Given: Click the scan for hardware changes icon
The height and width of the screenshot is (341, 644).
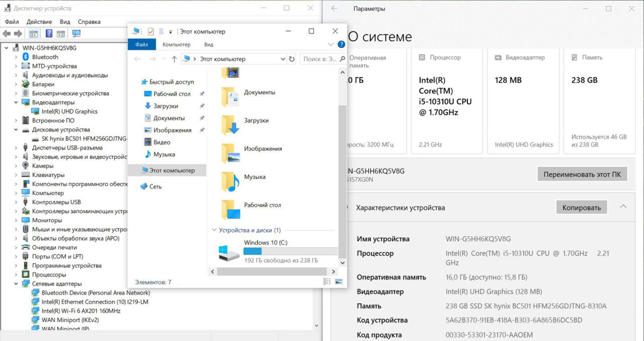Looking at the screenshot, I should (76, 34).
